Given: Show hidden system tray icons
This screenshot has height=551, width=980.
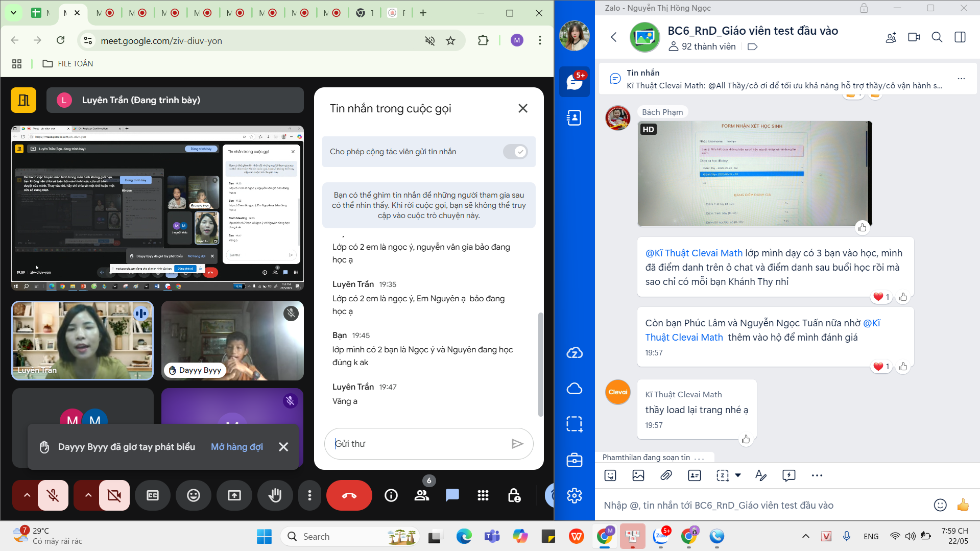Looking at the screenshot, I should click(x=806, y=536).
